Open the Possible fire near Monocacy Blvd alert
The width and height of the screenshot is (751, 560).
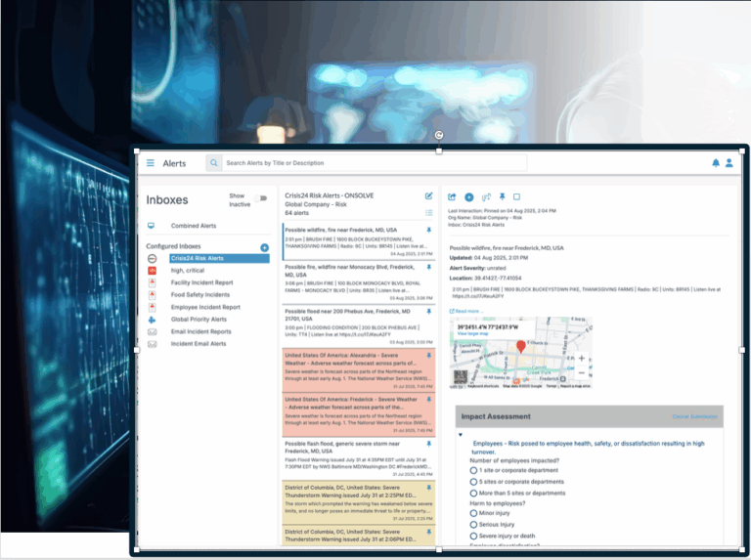pyautogui.click(x=358, y=281)
